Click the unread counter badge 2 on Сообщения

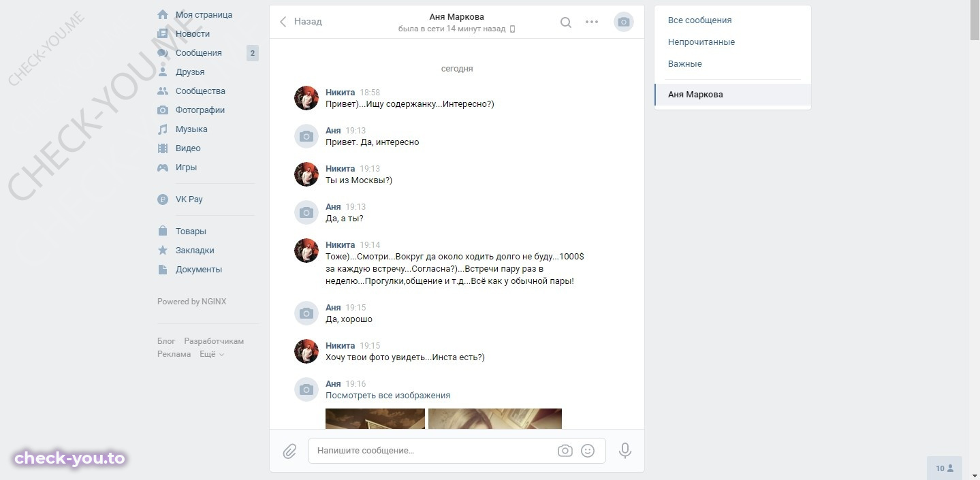[253, 53]
